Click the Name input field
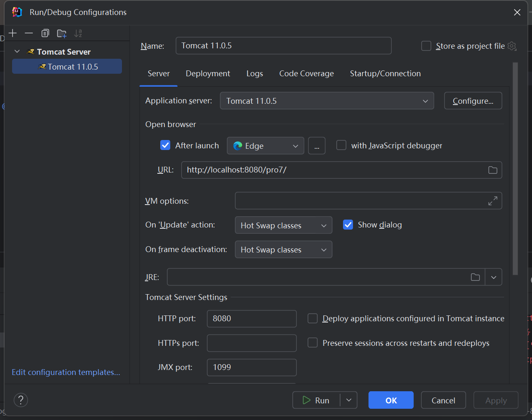 (x=284, y=46)
